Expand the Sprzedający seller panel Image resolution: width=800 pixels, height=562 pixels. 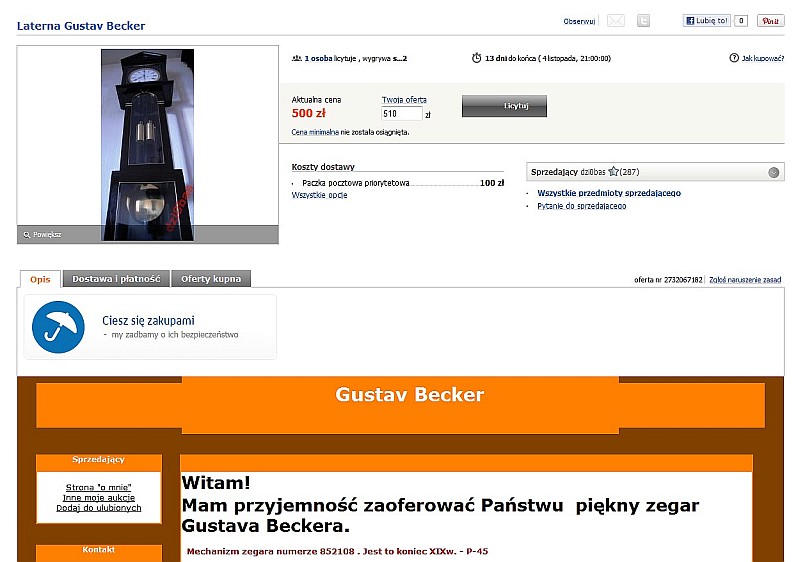(773, 172)
